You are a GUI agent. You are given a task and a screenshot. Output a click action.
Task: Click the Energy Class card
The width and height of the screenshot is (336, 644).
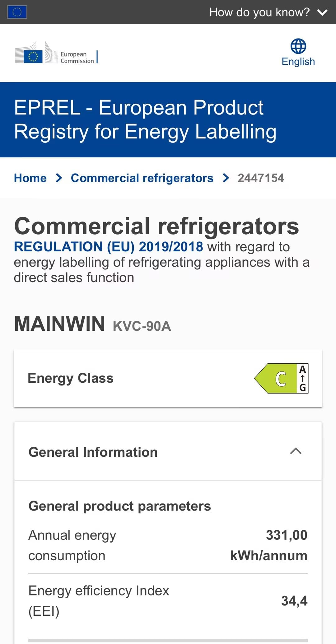(168, 378)
